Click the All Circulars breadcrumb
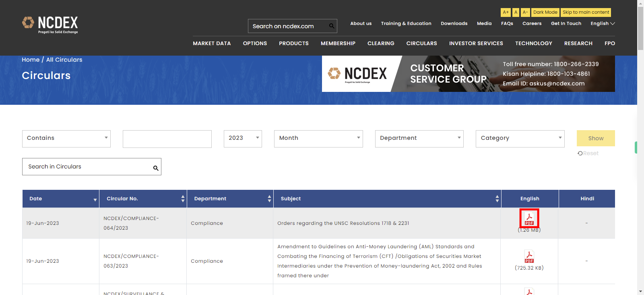Image resolution: width=644 pixels, height=295 pixels. 64,60
